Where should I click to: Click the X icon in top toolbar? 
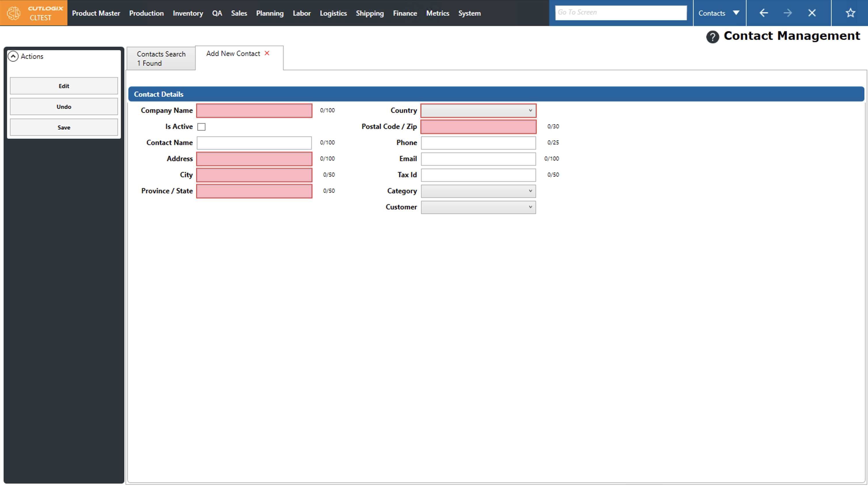(x=812, y=13)
